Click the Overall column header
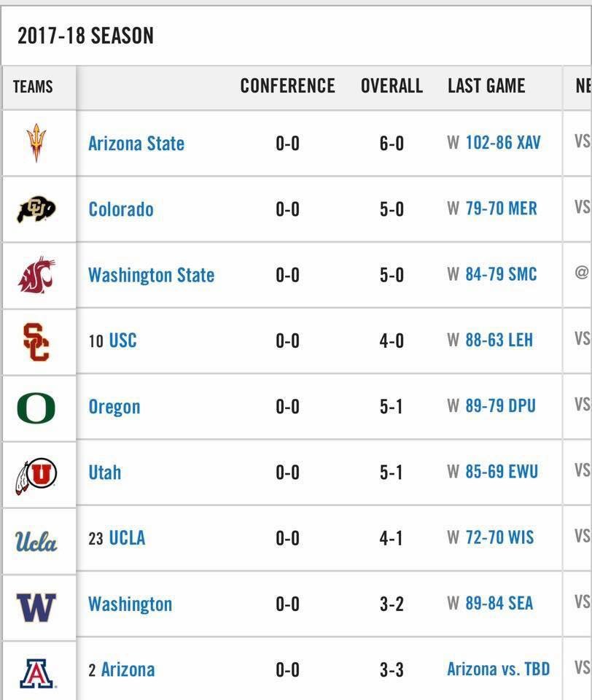The width and height of the screenshot is (592, 700). tap(392, 86)
